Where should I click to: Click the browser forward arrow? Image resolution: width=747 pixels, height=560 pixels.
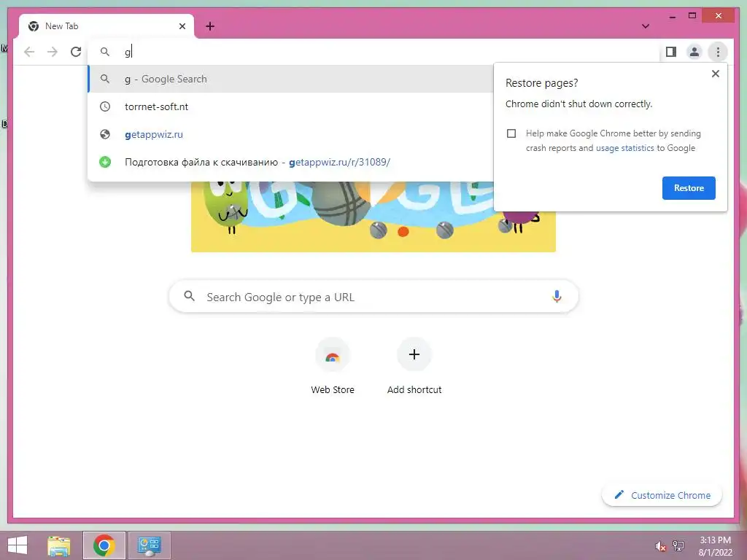tap(53, 52)
